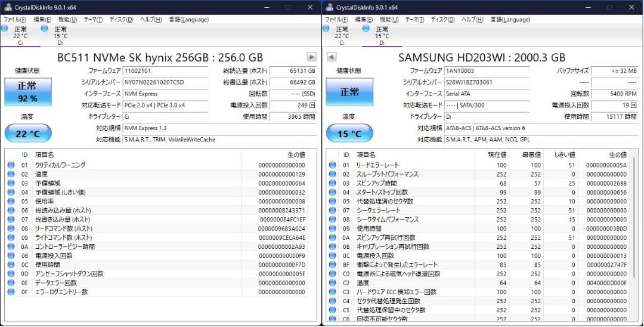Open ファイル menu in left window
Screen dimensions: 644x327
point(15,19)
